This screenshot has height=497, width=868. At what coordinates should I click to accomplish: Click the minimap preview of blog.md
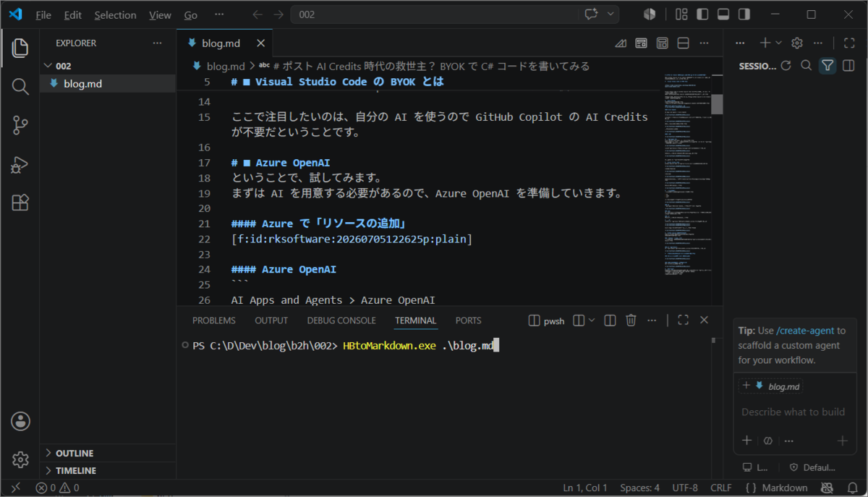(x=687, y=174)
